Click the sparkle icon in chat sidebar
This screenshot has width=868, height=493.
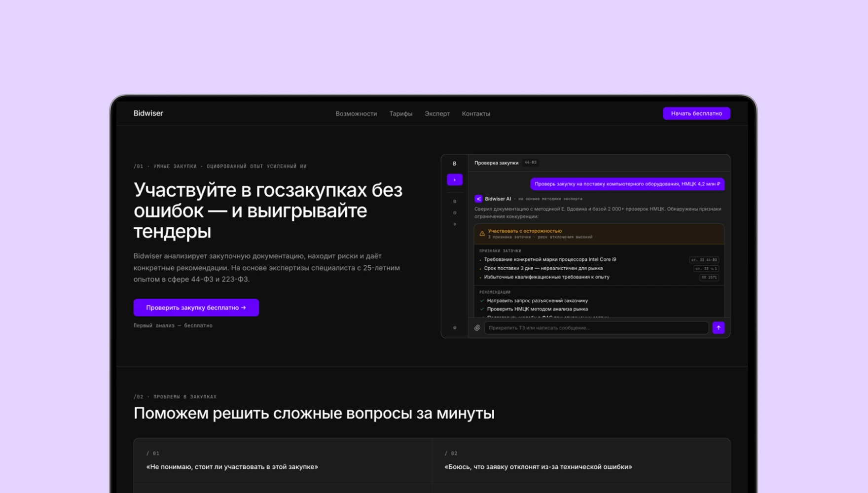[x=454, y=224]
